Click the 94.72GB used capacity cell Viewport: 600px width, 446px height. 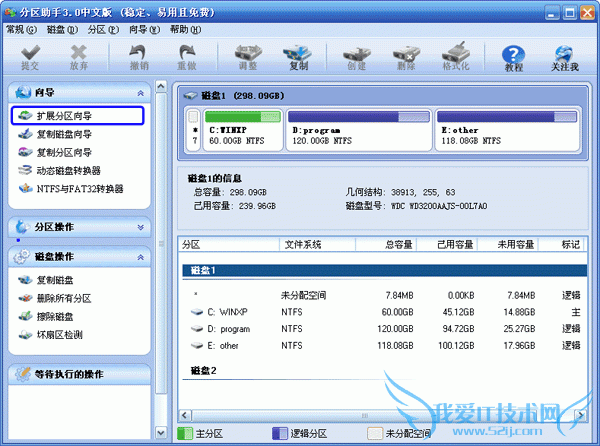point(458,329)
